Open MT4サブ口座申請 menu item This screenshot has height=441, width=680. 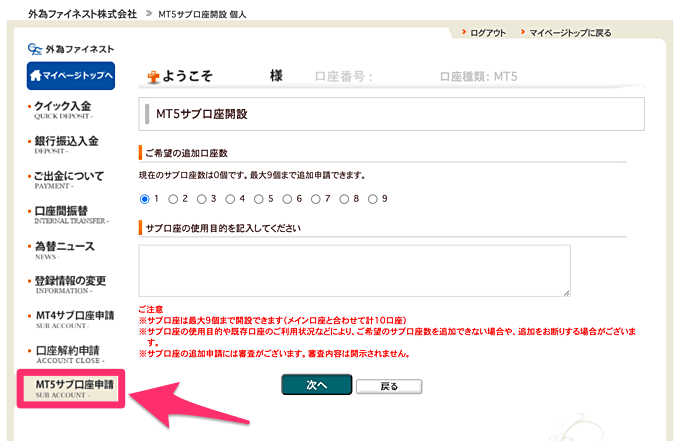point(74,319)
